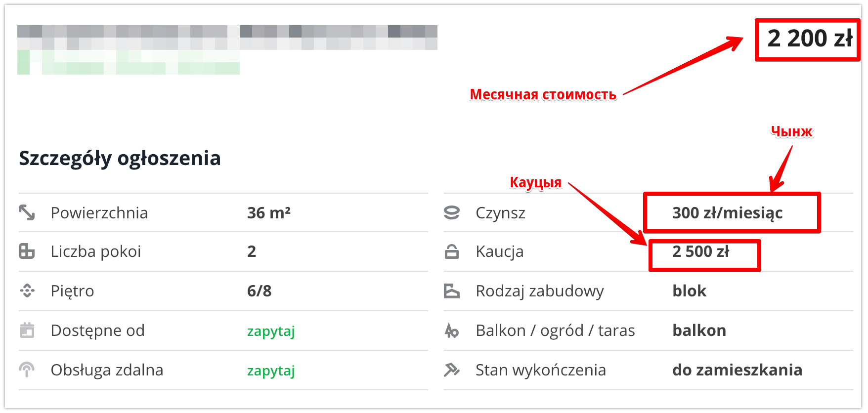The height and width of the screenshot is (413, 868).
Task: Click the Rodzaj zabudowy building icon
Action: [452, 290]
